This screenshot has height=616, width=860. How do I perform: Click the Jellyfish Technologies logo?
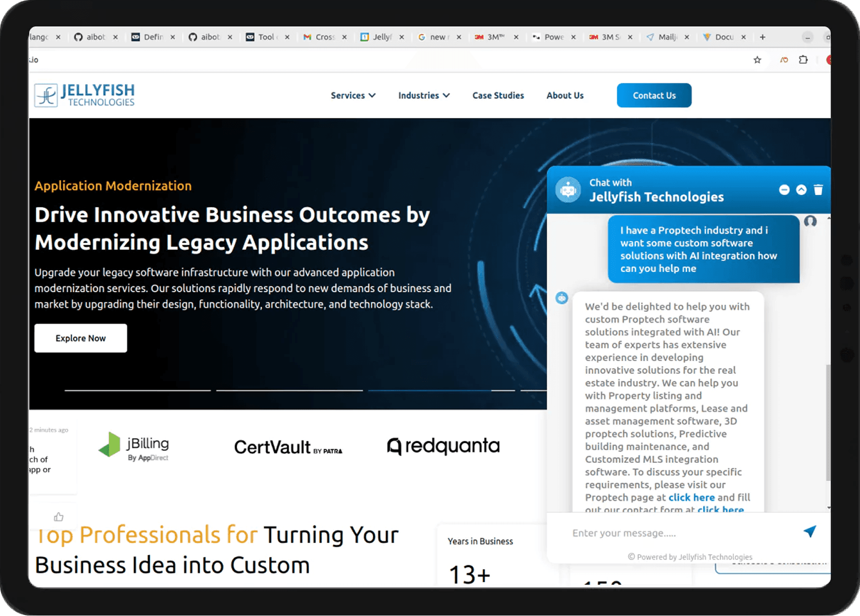[x=85, y=95]
